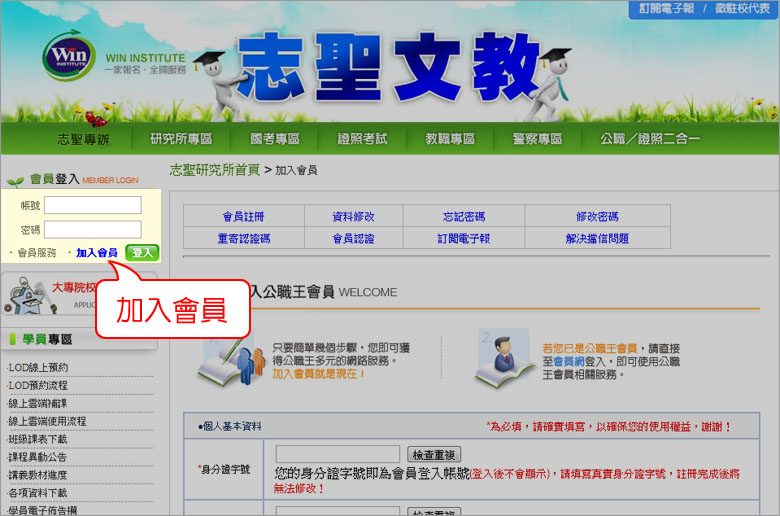Click the 會員登入 MEMBER LOGIN header
Viewport: 780px width, 516px height.
[x=84, y=179]
